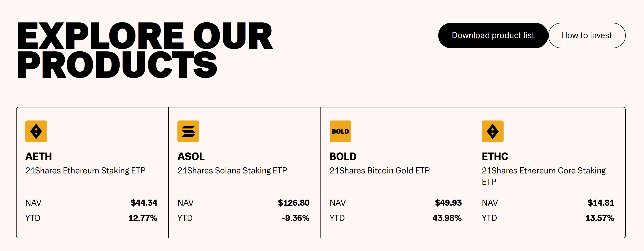Viewport: 644px width, 251px height.
Task: Open 21Shares Ethereum Staking ETP link
Action: (85, 171)
